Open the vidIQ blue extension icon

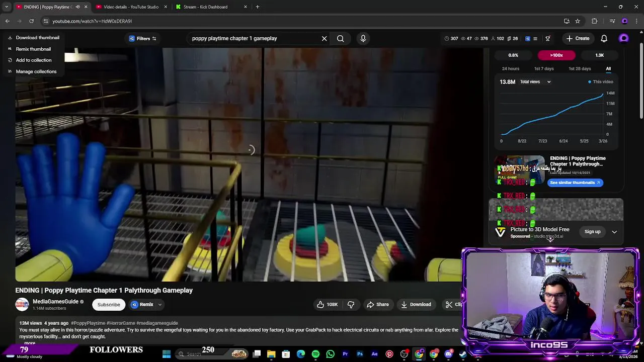pos(528,38)
